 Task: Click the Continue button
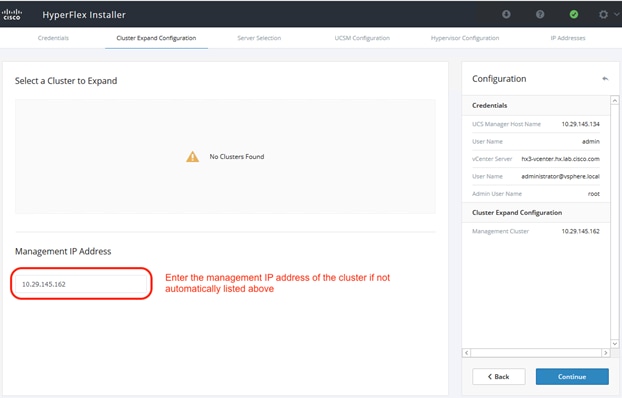pos(572,377)
